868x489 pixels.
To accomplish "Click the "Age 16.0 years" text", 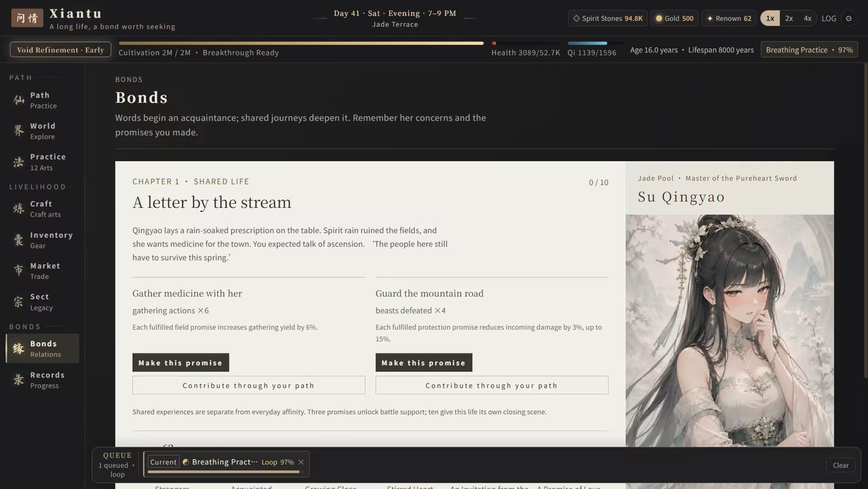I will [654, 50].
